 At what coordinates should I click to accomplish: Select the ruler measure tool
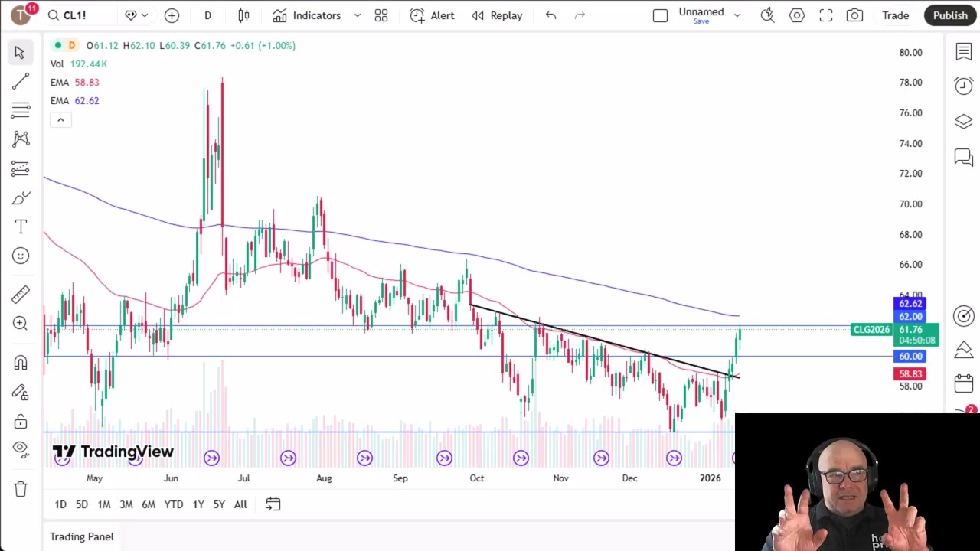(20, 295)
